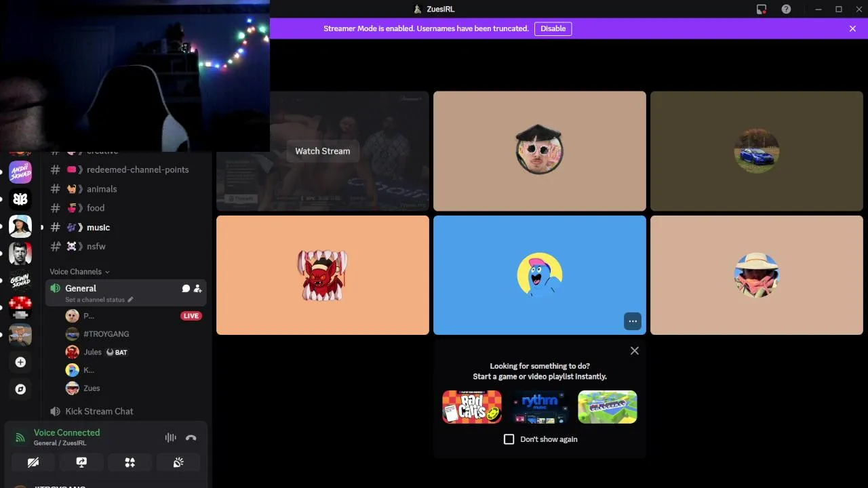Screen dimensions: 868x488
Task: Click the BAT tag beside Jules
Action: pos(116,352)
